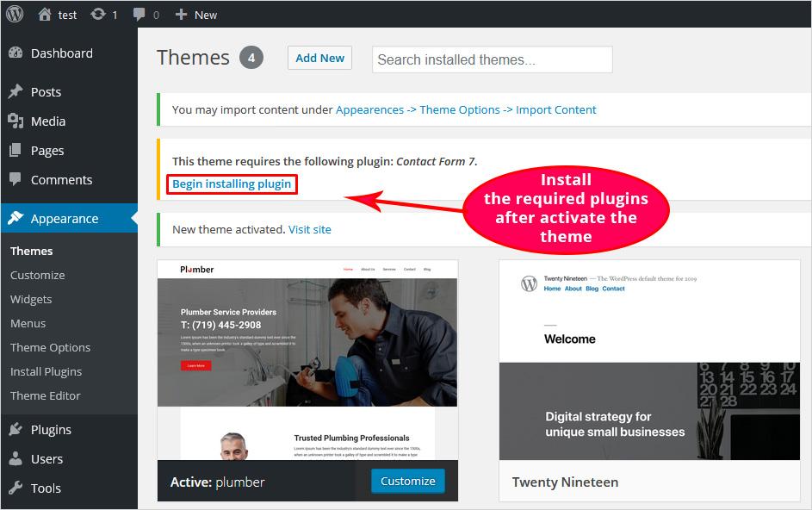Select the Media sidebar icon
The width and height of the screenshot is (812, 510).
(x=15, y=121)
